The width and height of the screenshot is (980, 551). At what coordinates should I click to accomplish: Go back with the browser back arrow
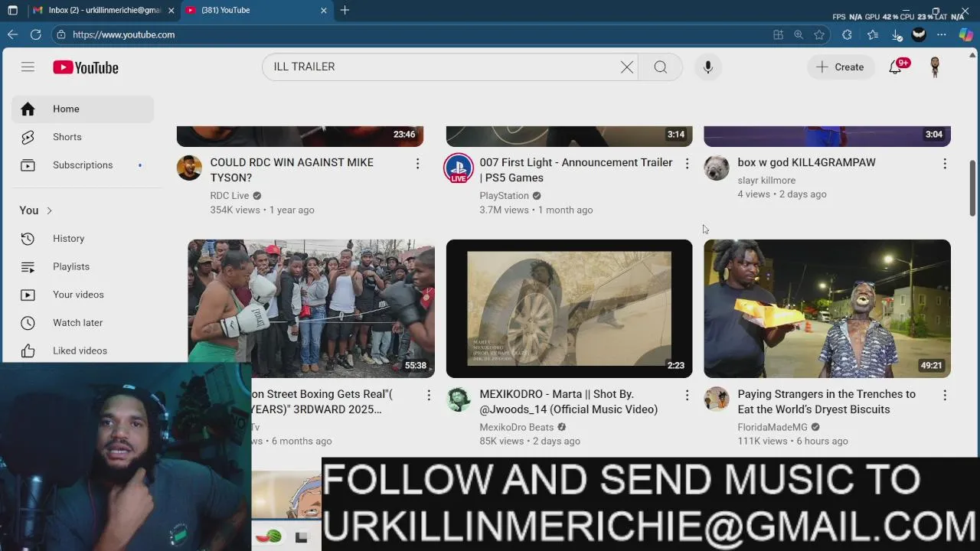pos(12,34)
